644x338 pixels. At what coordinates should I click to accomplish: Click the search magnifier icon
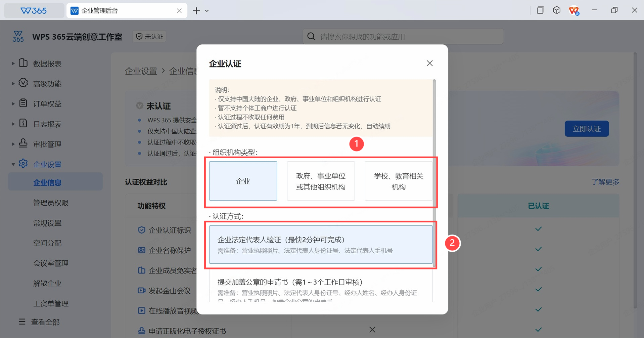click(311, 36)
